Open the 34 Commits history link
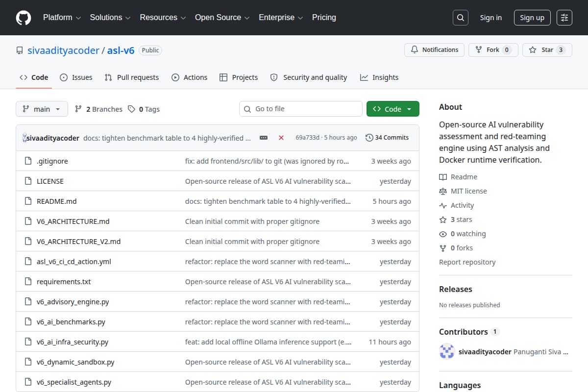 387,138
